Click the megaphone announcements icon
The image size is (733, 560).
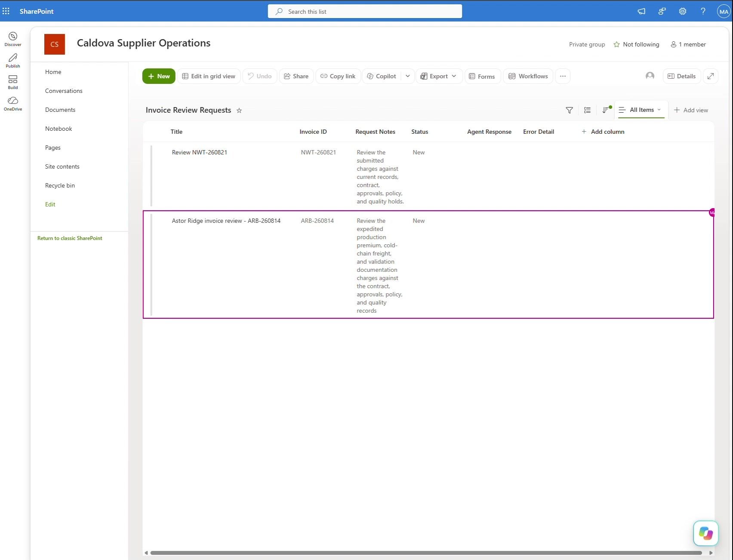(x=641, y=11)
